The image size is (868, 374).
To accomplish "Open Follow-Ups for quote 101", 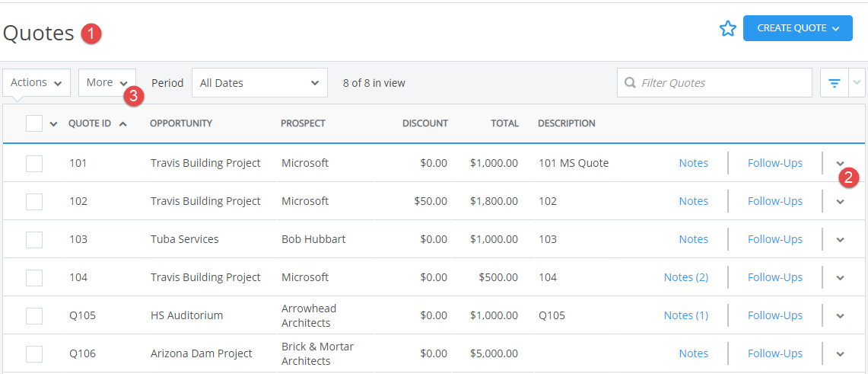I will click(775, 163).
